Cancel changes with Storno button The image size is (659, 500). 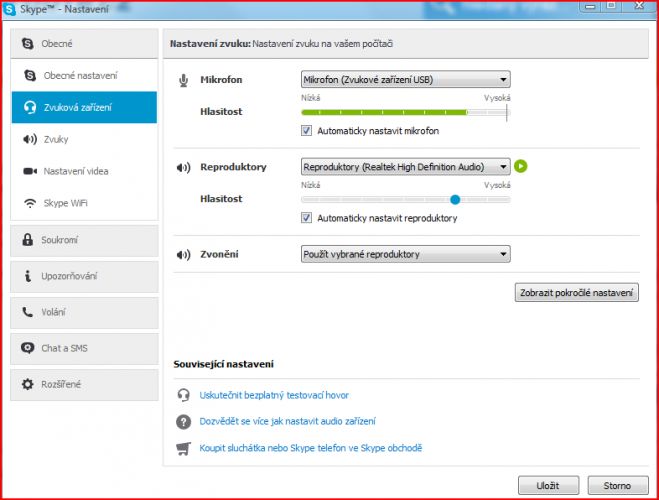(x=617, y=486)
